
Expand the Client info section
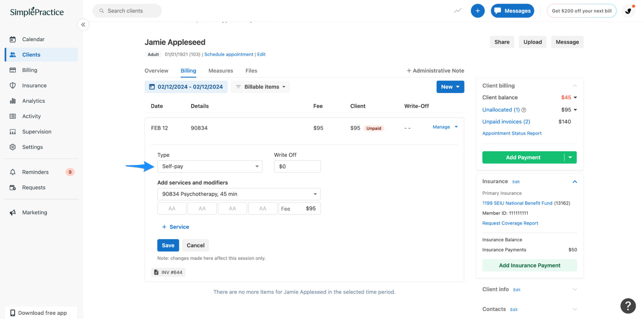(575, 289)
